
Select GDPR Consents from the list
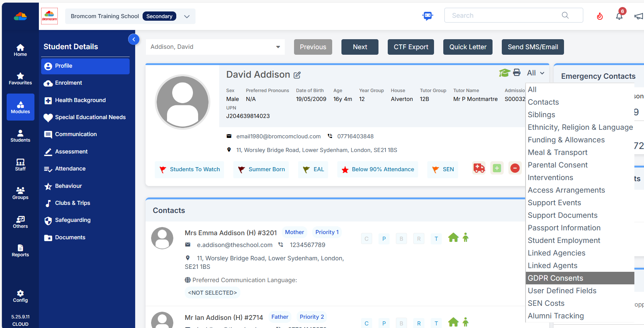(555, 278)
